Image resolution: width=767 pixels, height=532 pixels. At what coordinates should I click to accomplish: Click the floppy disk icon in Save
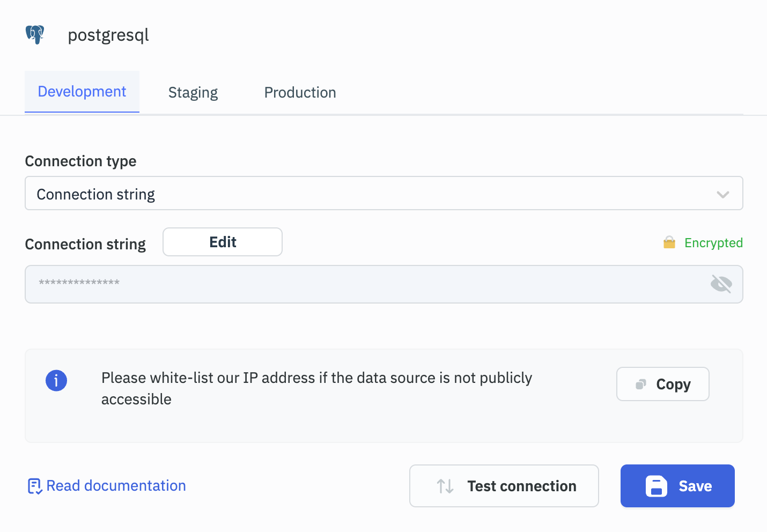[x=656, y=486]
